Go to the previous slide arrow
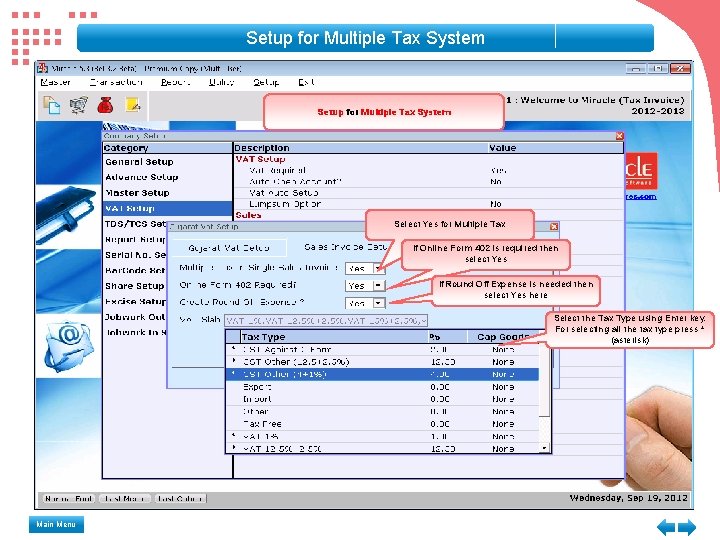 pos(666,527)
